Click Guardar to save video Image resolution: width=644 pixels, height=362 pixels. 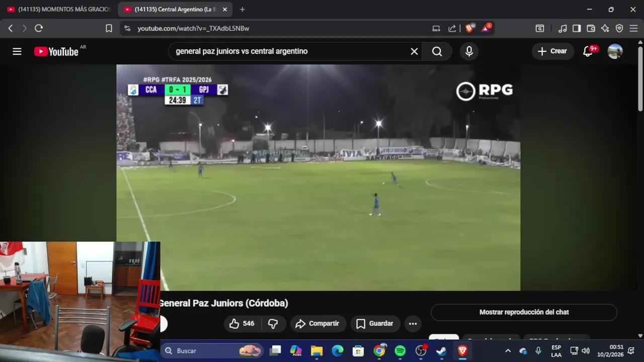coord(375,324)
